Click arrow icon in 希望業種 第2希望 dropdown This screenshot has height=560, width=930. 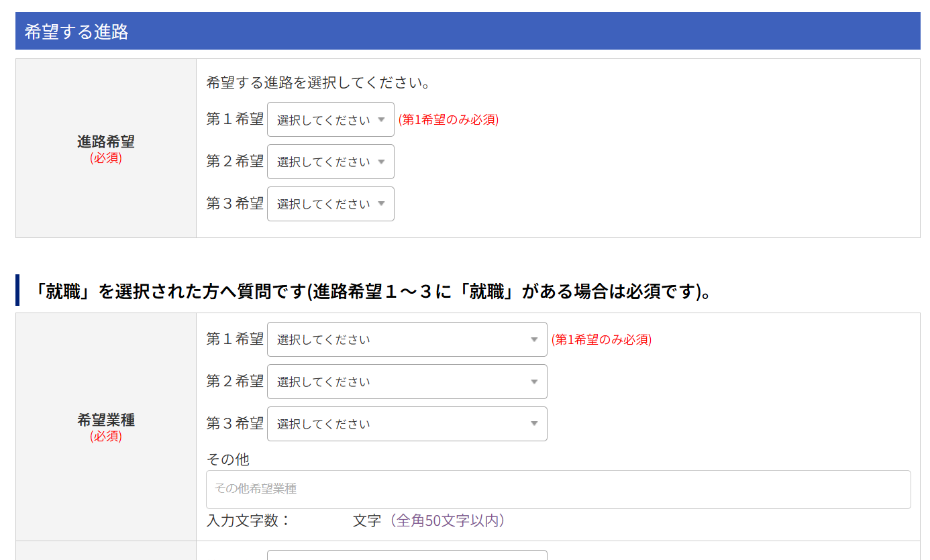click(534, 382)
